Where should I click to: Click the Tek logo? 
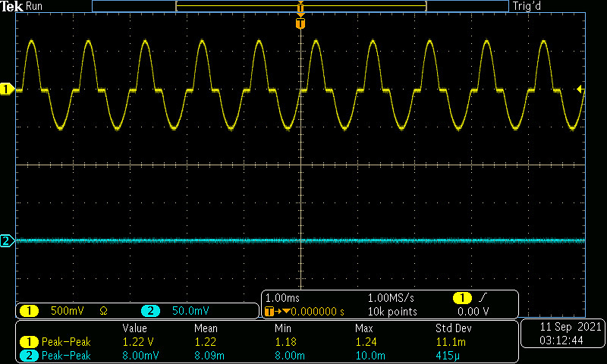click(x=11, y=7)
